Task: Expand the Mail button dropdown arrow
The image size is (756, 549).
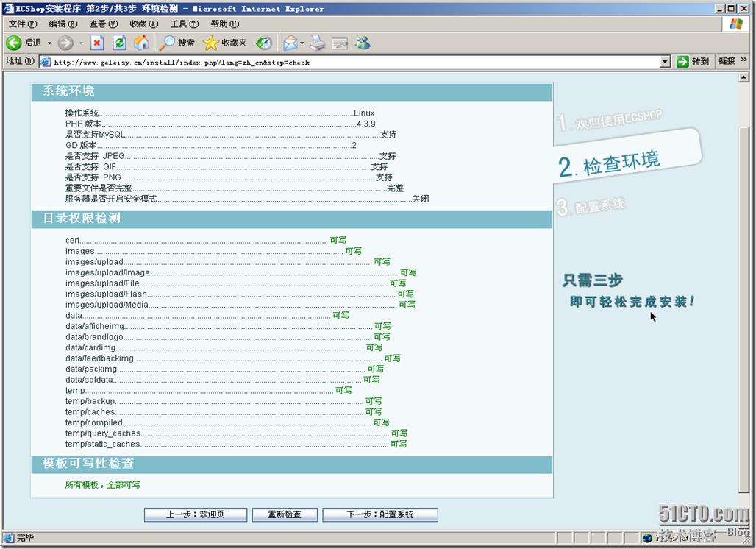Action: (302, 43)
